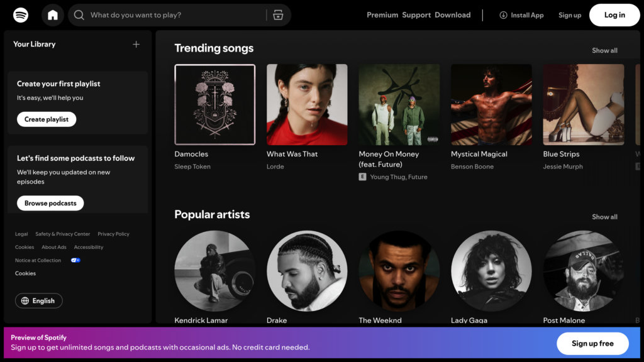Open the Privacy Policy link

click(x=113, y=234)
